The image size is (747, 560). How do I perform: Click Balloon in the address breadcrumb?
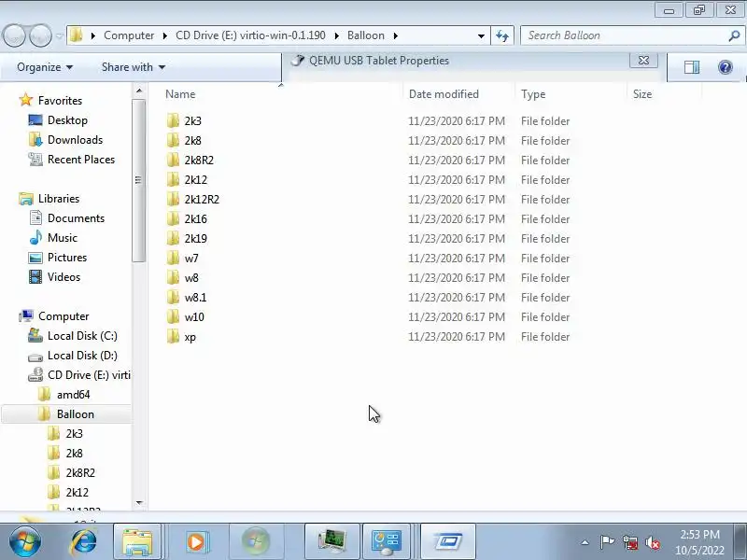click(366, 35)
